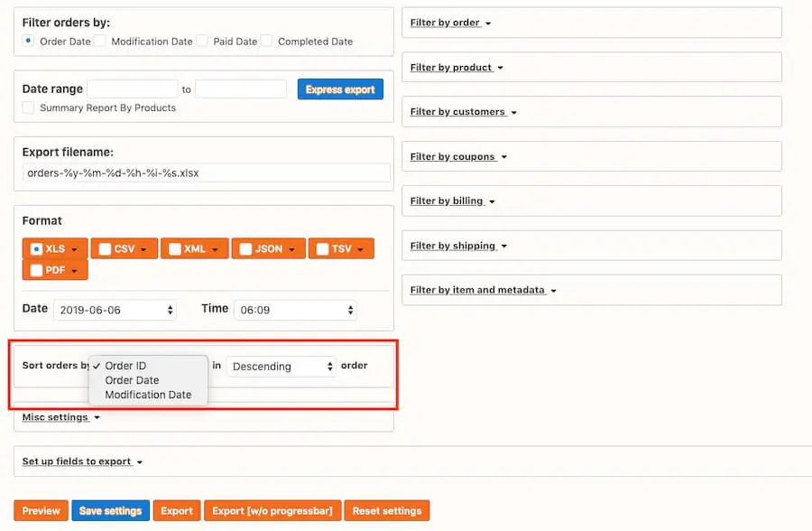Click the Reset settings button

387,511
